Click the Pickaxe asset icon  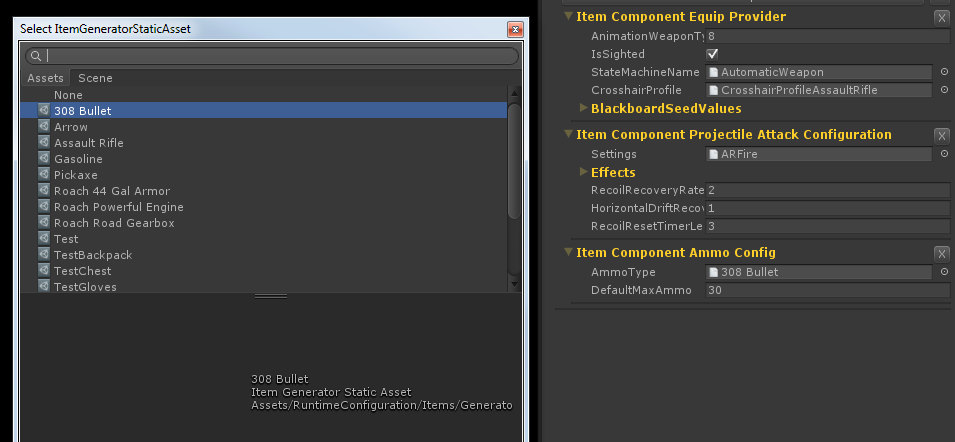[44, 175]
